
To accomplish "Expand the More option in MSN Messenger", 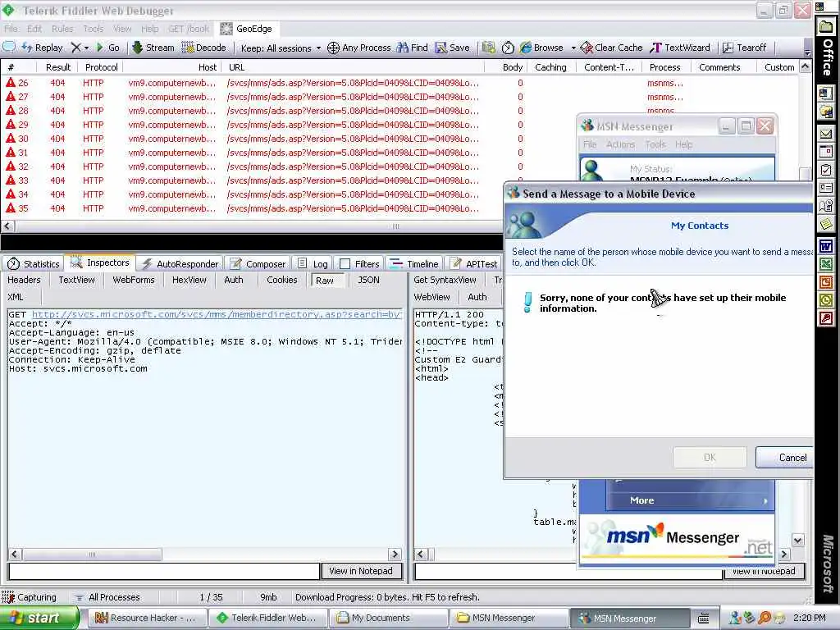I will pos(691,500).
